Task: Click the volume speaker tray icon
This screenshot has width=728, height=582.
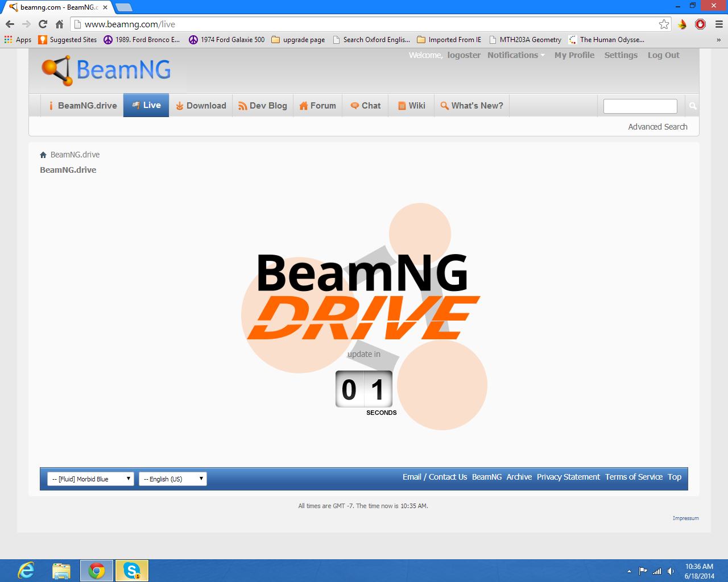Action: 671,571
